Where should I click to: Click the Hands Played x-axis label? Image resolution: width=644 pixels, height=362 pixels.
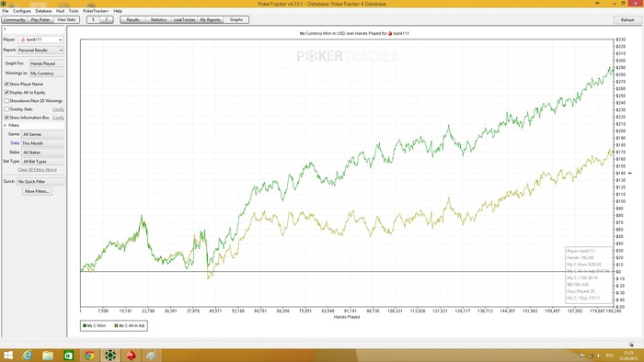pyautogui.click(x=347, y=317)
